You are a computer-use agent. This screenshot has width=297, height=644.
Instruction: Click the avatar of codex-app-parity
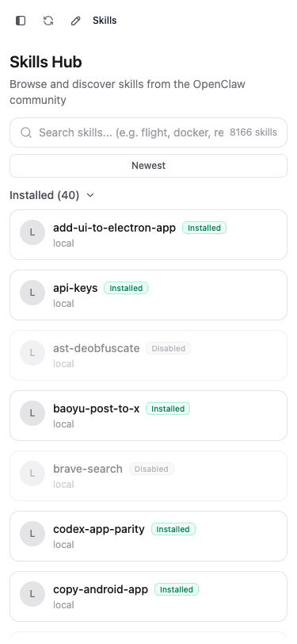coord(32,535)
